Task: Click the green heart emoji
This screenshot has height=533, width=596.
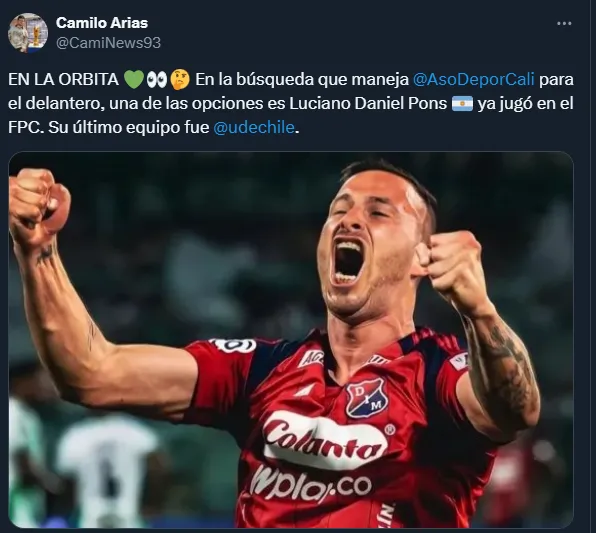Action: (x=134, y=80)
